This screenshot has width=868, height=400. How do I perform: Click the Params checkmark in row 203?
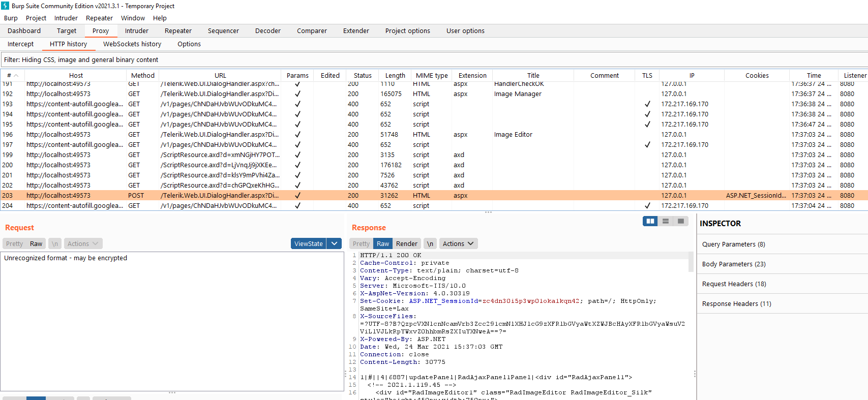[297, 196]
